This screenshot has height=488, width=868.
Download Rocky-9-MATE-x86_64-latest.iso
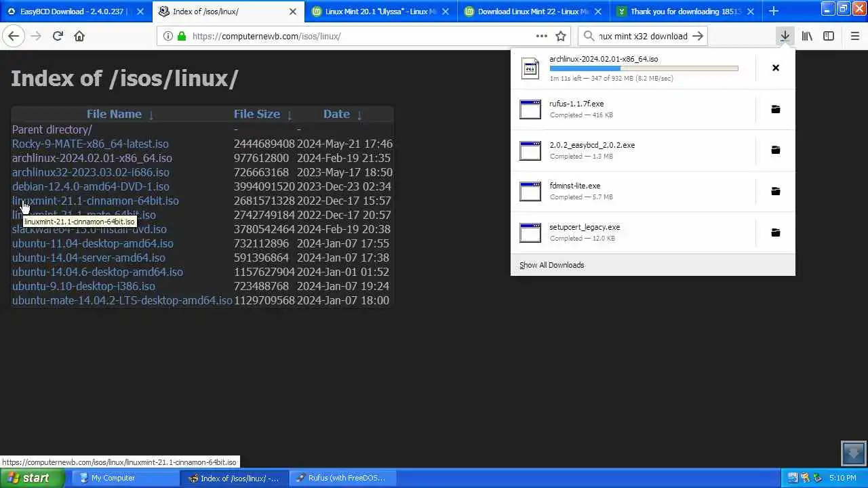(90, 144)
